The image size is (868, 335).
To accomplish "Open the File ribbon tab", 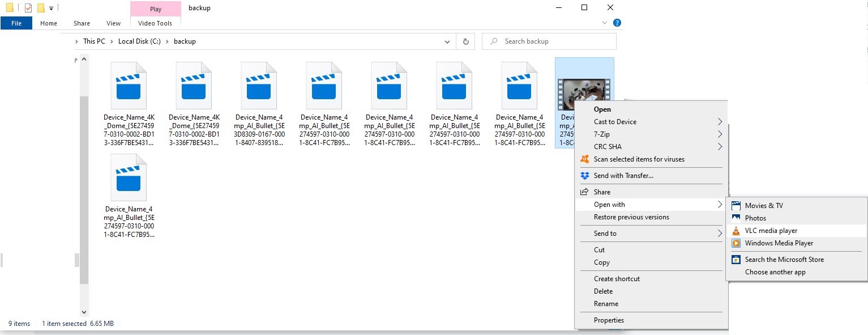I will [x=16, y=23].
